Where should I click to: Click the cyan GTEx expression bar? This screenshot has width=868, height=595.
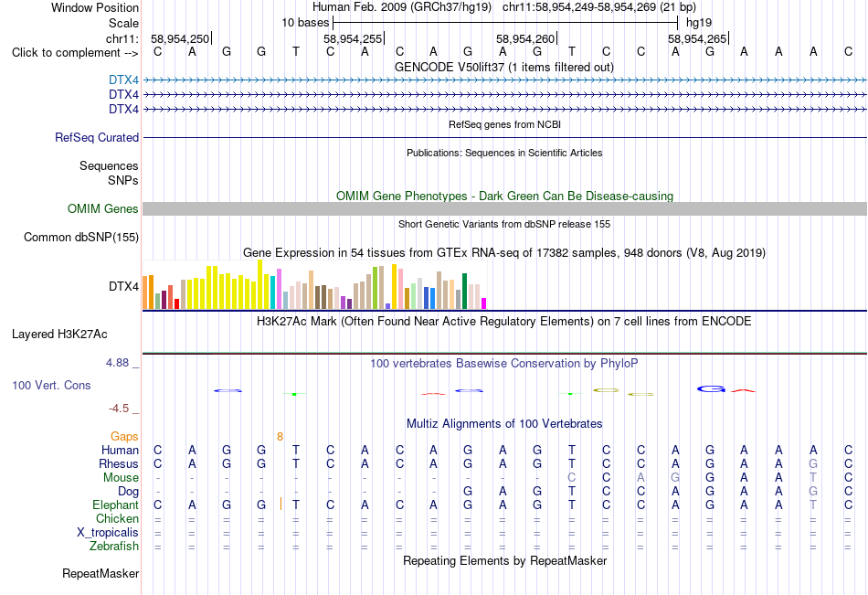[273, 292]
